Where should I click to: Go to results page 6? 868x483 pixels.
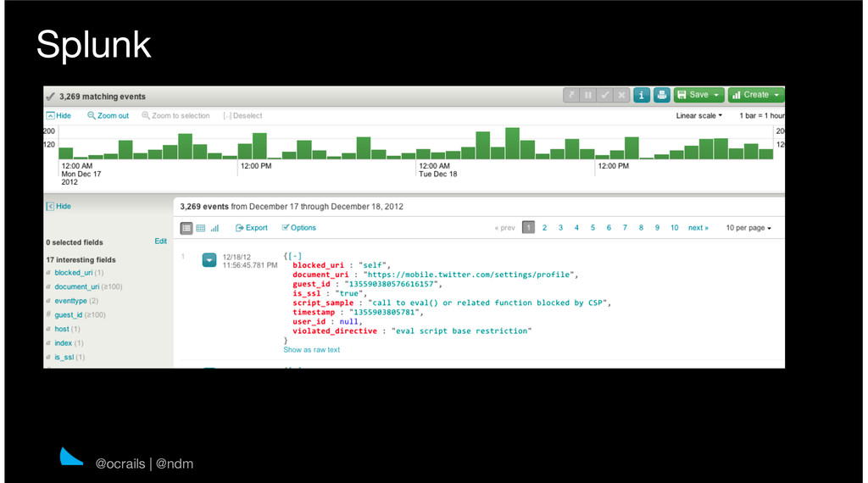609,228
